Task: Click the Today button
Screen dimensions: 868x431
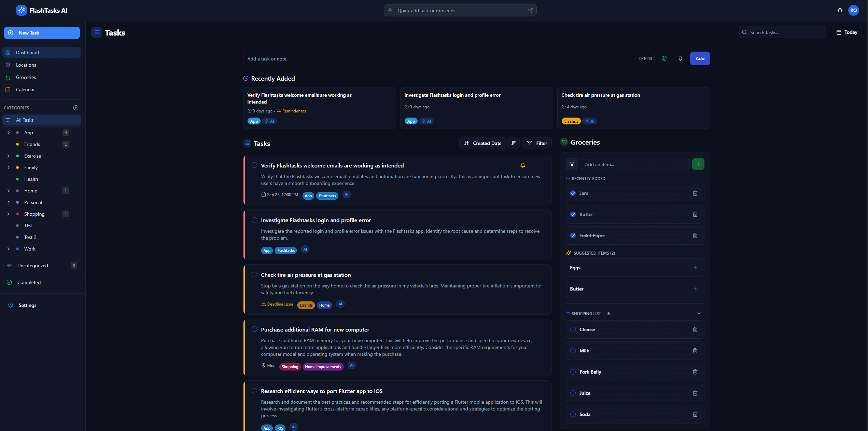Action: tap(846, 32)
